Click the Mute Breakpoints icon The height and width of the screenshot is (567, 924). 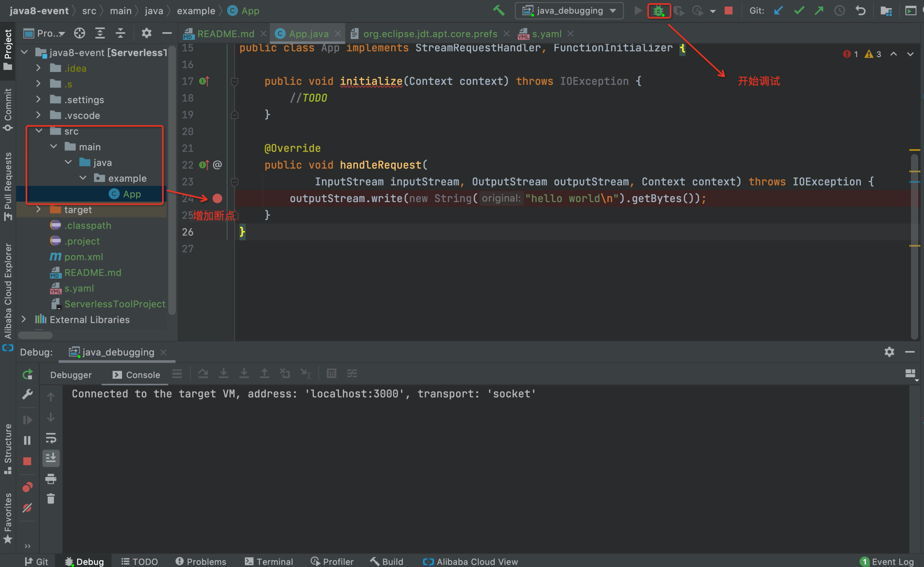click(x=27, y=508)
